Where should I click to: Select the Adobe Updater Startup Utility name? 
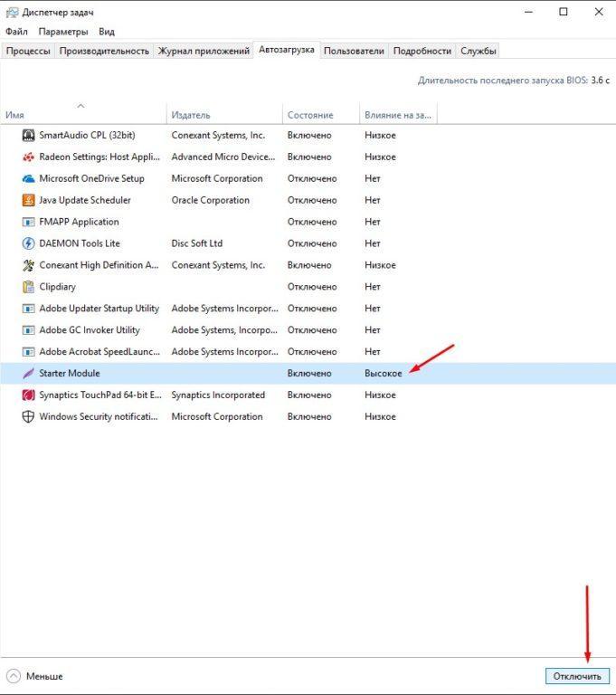[x=100, y=309]
